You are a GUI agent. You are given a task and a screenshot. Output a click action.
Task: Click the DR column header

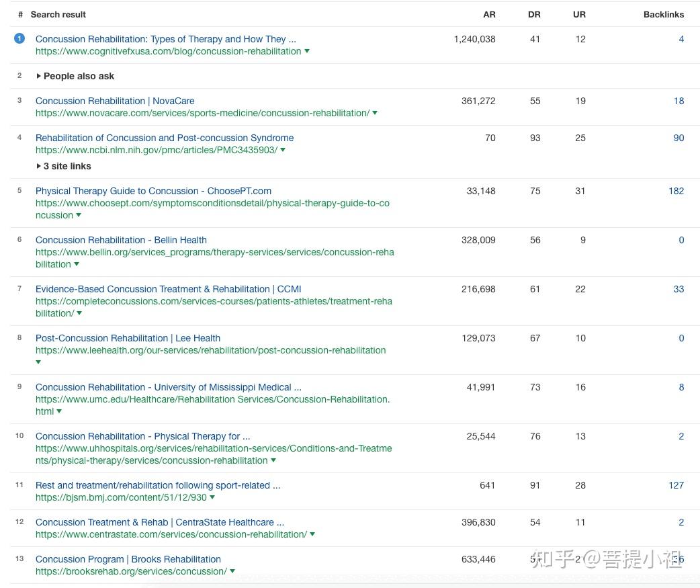click(x=534, y=15)
